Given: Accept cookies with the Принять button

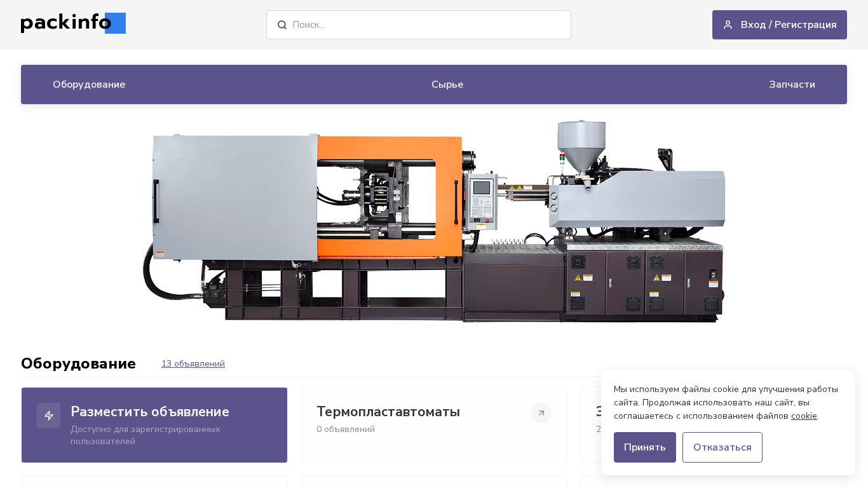Looking at the screenshot, I should point(644,447).
